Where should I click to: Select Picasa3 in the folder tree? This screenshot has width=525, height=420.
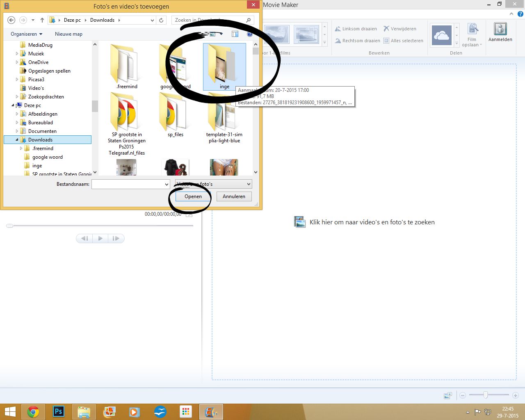pyautogui.click(x=36, y=80)
